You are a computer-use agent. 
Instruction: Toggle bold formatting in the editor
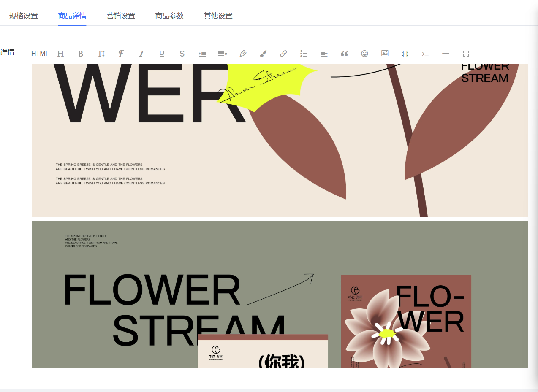pyautogui.click(x=81, y=54)
